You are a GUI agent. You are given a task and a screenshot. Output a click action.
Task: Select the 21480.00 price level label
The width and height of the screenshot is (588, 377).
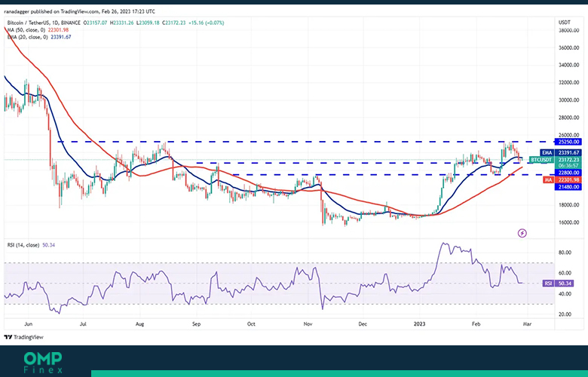(568, 187)
